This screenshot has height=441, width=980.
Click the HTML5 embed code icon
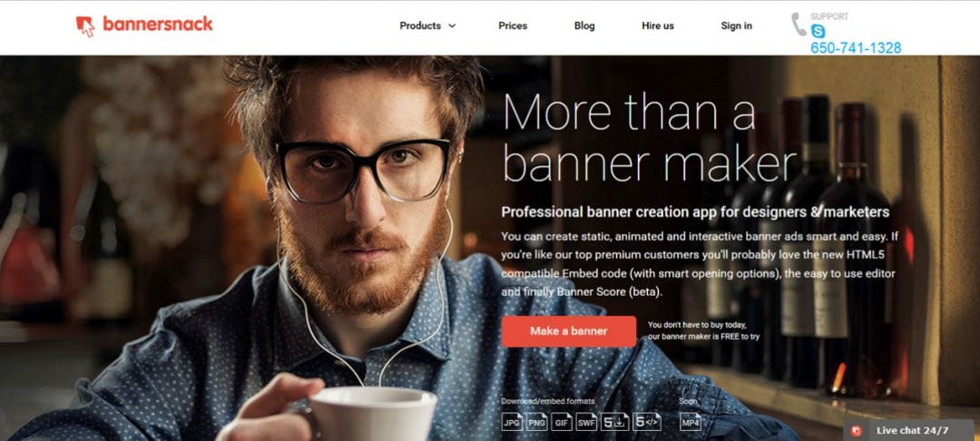click(647, 422)
